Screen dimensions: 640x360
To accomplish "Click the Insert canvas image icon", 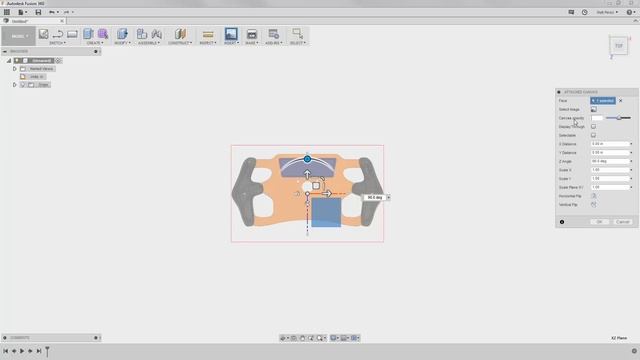I will tap(231, 34).
